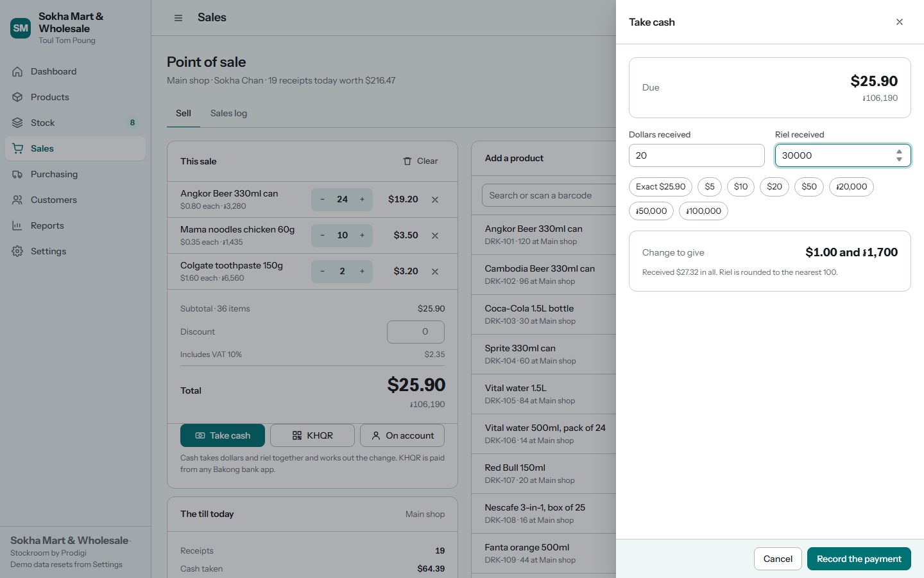
Task: Select Sales in the sidebar
Action: (x=75, y=148)
